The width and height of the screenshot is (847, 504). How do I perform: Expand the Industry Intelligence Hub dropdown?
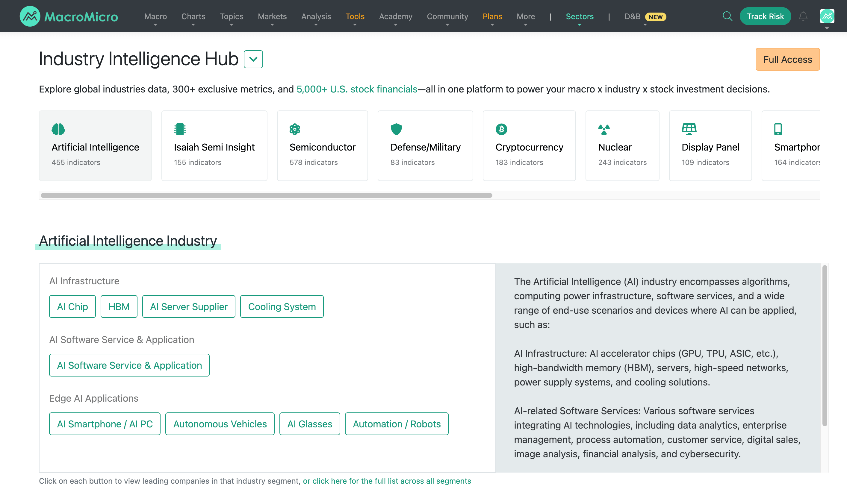(253, 59)
